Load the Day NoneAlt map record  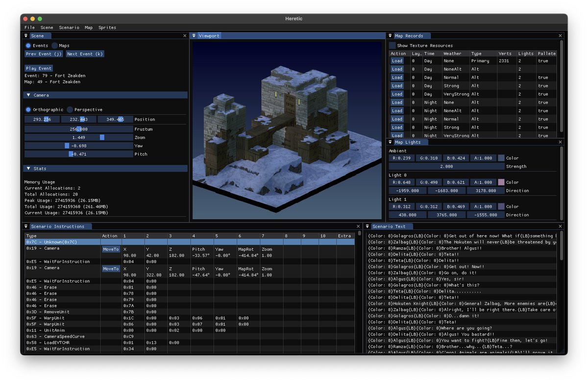[397, 69]
